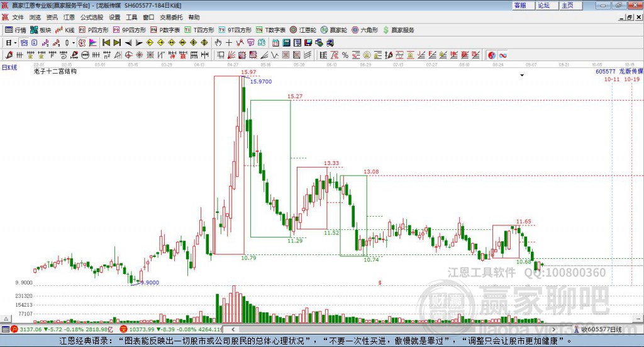Click the 13.08 resistance price label
Image resolution: width=644 pixels, height=347 pixels.
click(x=371, y=171)
